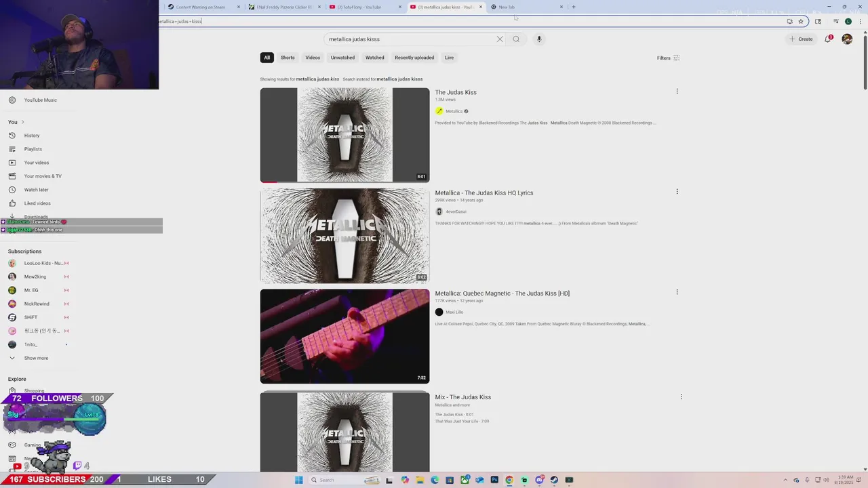Select the Live filter chip

449,58
